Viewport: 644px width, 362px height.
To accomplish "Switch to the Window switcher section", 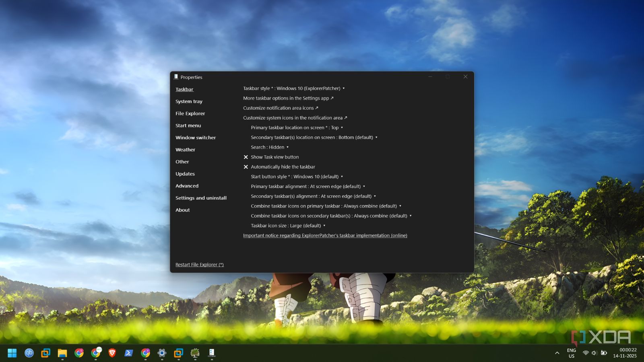I will click(x=196, y=138).
